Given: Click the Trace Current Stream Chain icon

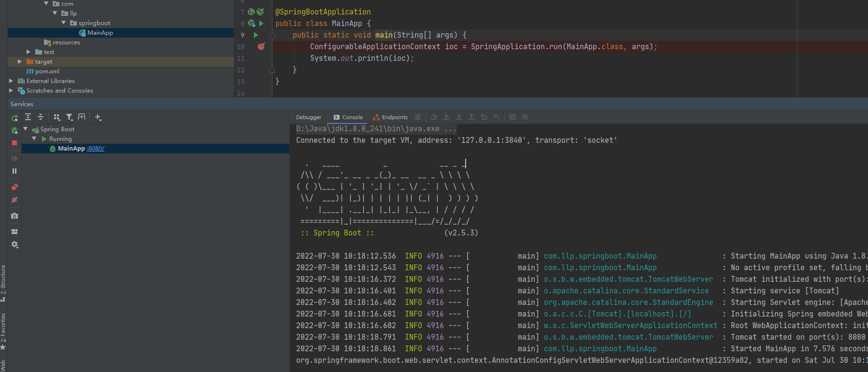Looking at the screenshot, I should [525, 117].
